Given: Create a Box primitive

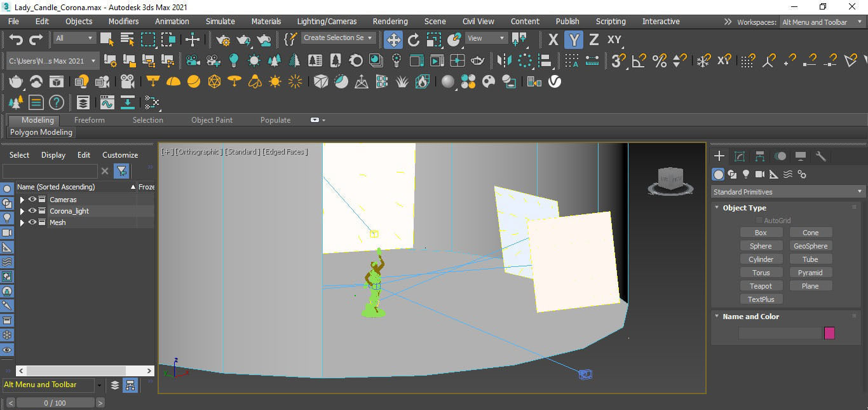Looking at the screenshot, I should tap(761, 233).
